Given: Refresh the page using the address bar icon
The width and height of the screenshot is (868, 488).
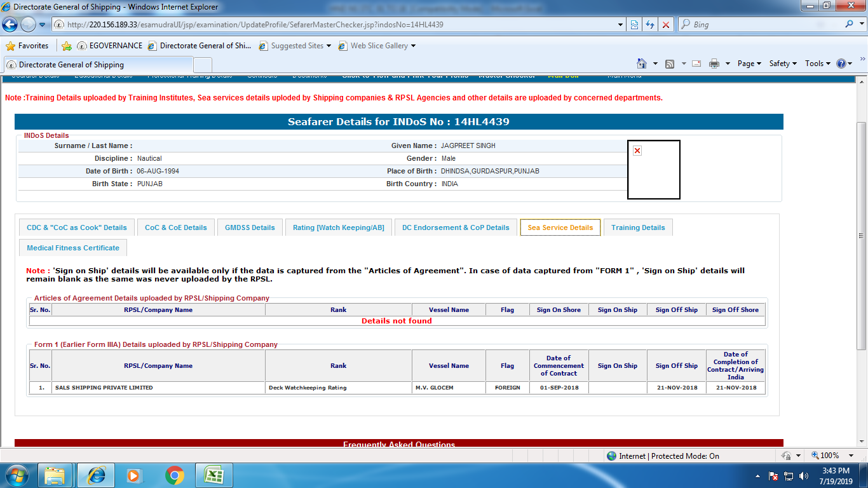Looking at the screenshot, I should pyautogui.click(x=649, y=25).
